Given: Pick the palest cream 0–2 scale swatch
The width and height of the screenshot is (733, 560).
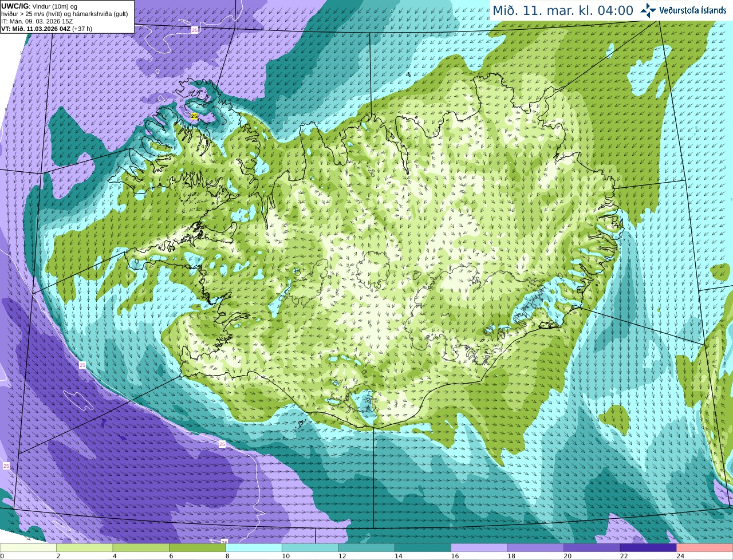Looking at the screenshot, I should pos(29,547).
